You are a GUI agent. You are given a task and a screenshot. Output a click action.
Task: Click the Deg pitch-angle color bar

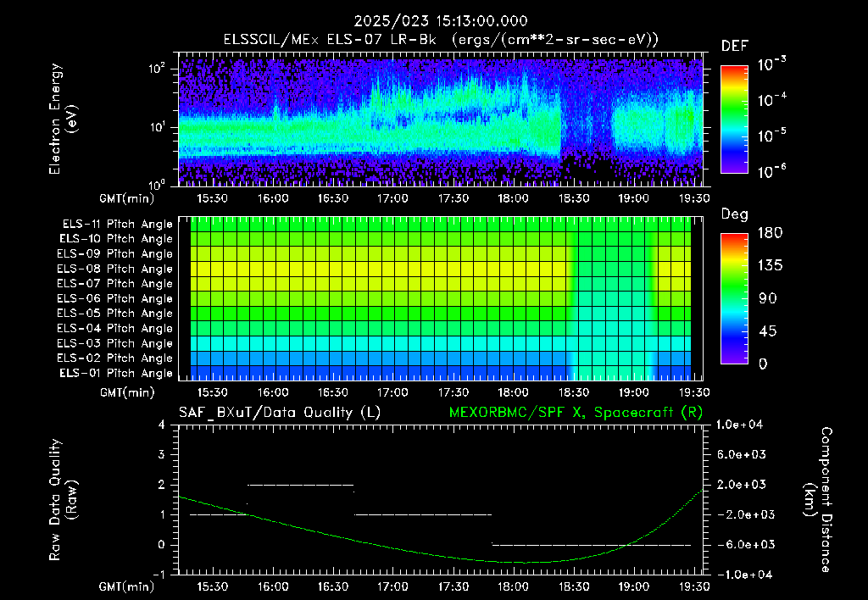pyautogui.click(x=734, y=298)
